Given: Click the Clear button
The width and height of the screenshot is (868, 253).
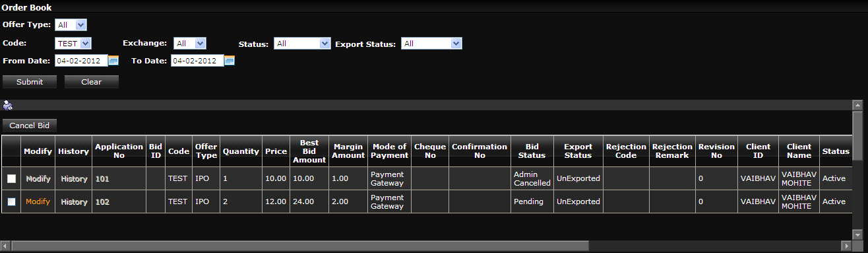Looking at the screenshot, I should tap(91, 82).
